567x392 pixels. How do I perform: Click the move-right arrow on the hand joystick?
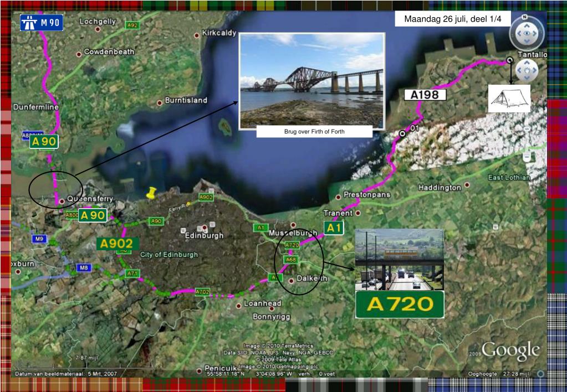534,70
